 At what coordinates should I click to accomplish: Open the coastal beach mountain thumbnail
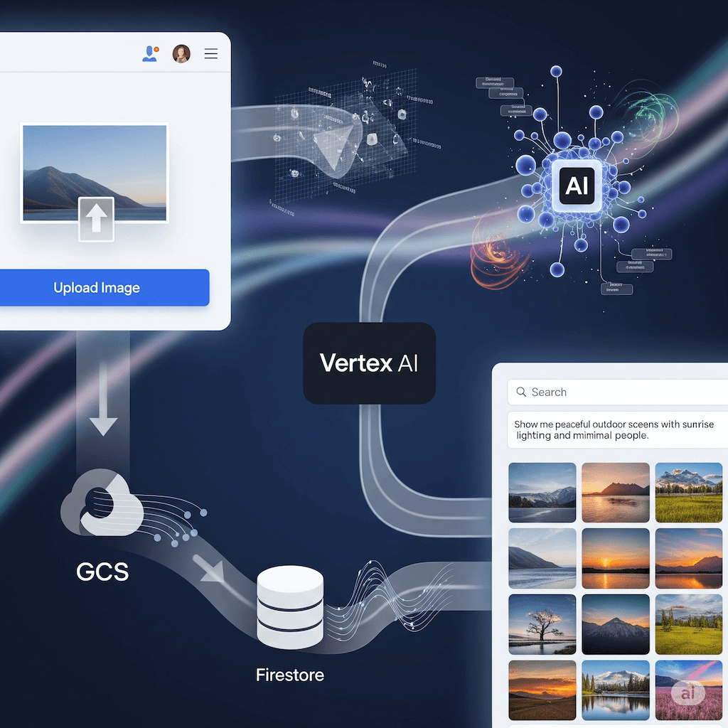pyautogui.click(x=542, y=559)
